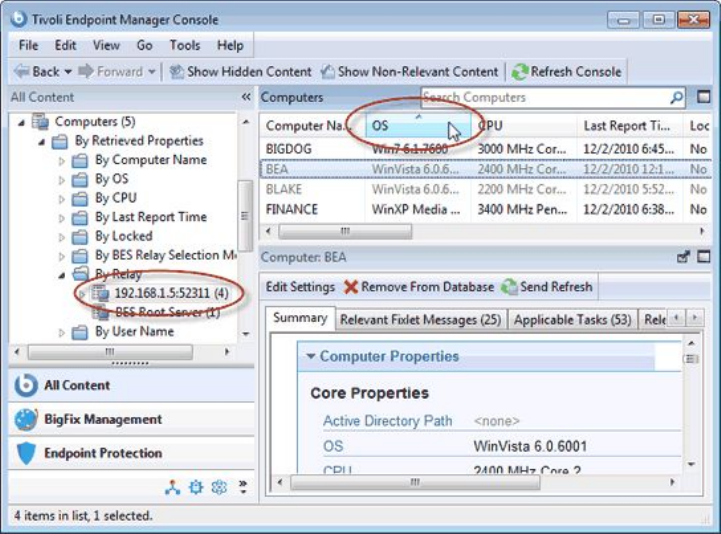Open the Back history dropdown arrow
Viewport: 721px width, 534px height.
pyautogui.click(x=68, y=72)
